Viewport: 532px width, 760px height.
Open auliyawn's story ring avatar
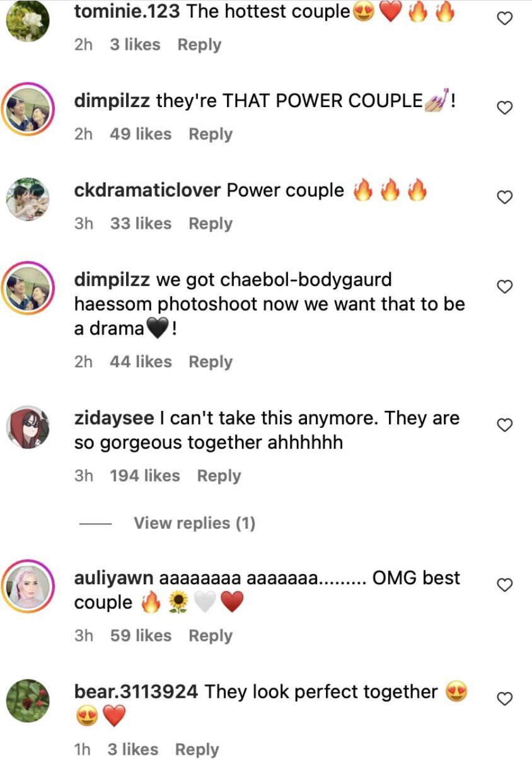click(28, 587)
